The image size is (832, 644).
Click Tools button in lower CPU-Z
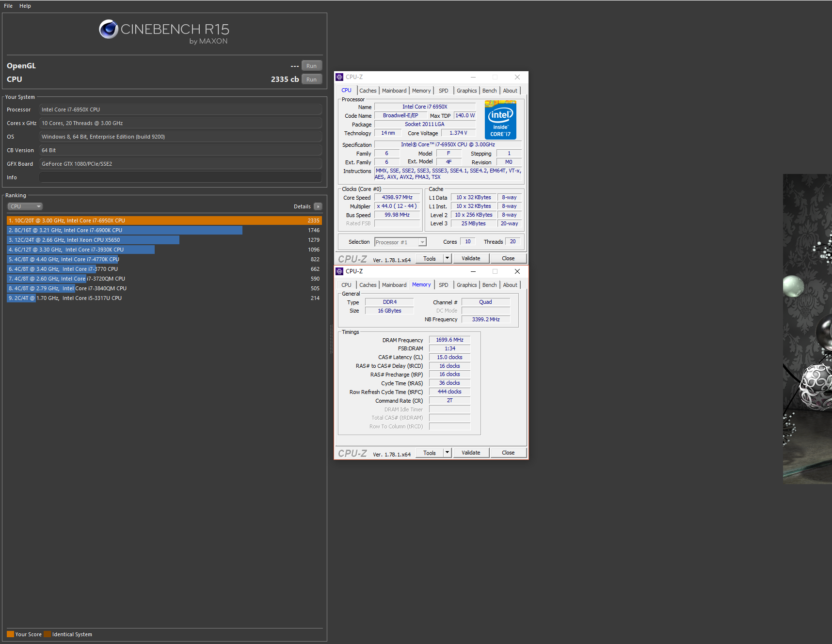pyautogui.click(x=430, y=453)
